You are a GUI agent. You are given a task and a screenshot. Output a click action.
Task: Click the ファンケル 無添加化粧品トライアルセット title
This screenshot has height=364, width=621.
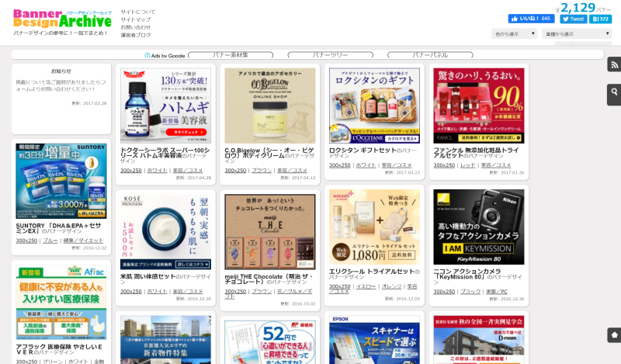pyautogui.click(x=476, y=153)
